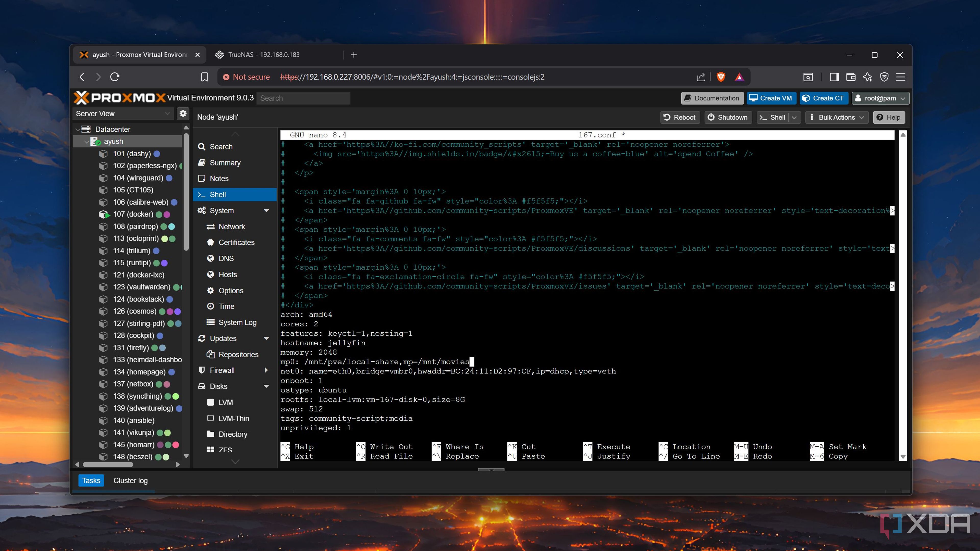
Task: Open Documentation button
Action: tap(712, 98)
